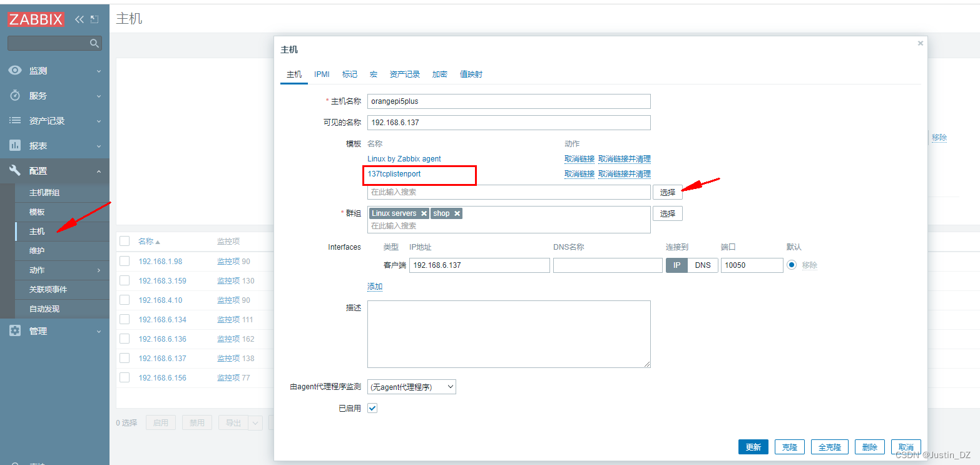This screenshot has height=465, width=980.
Task: Open the agent代理程序 proxy dropdown
Action: (x=412, y=387)
